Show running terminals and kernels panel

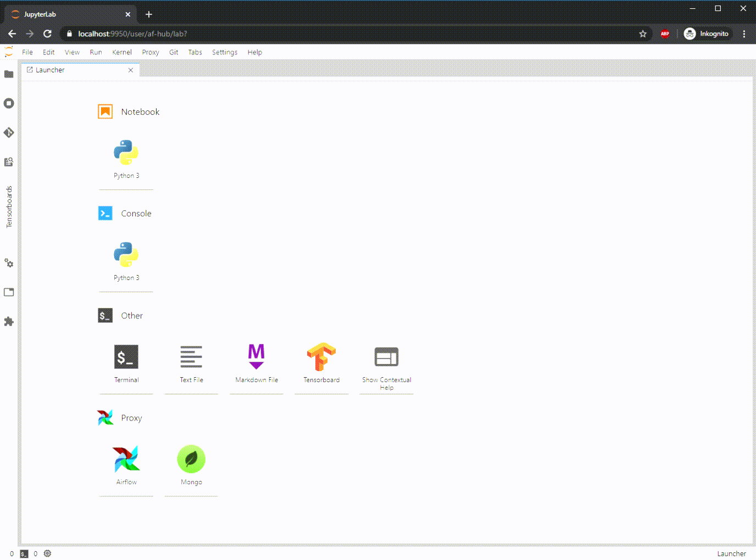click(9, 103)
